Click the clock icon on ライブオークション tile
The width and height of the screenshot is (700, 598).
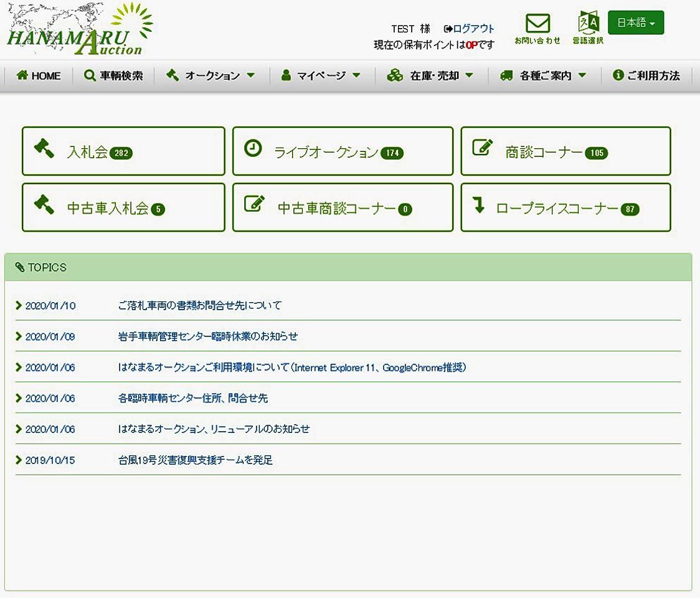click(253, 148)
